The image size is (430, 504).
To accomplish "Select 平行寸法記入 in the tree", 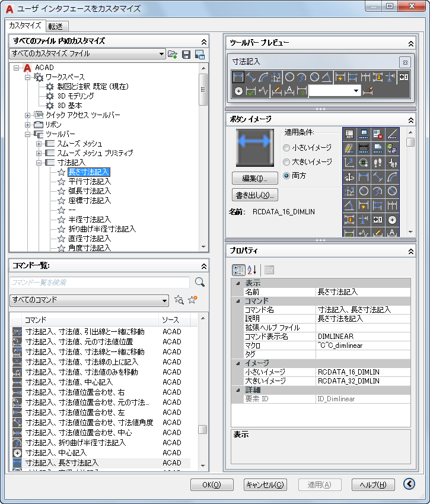I will (x=90, y=182).
